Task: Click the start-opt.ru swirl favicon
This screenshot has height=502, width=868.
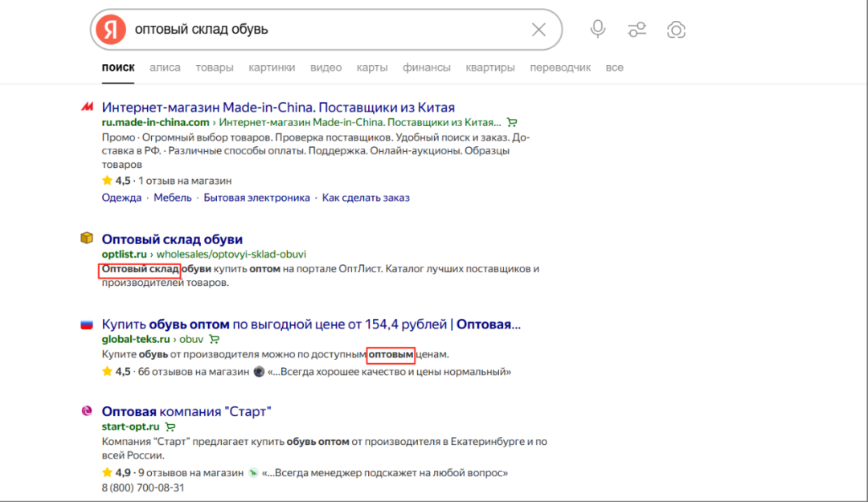Action: pos(87,410)
